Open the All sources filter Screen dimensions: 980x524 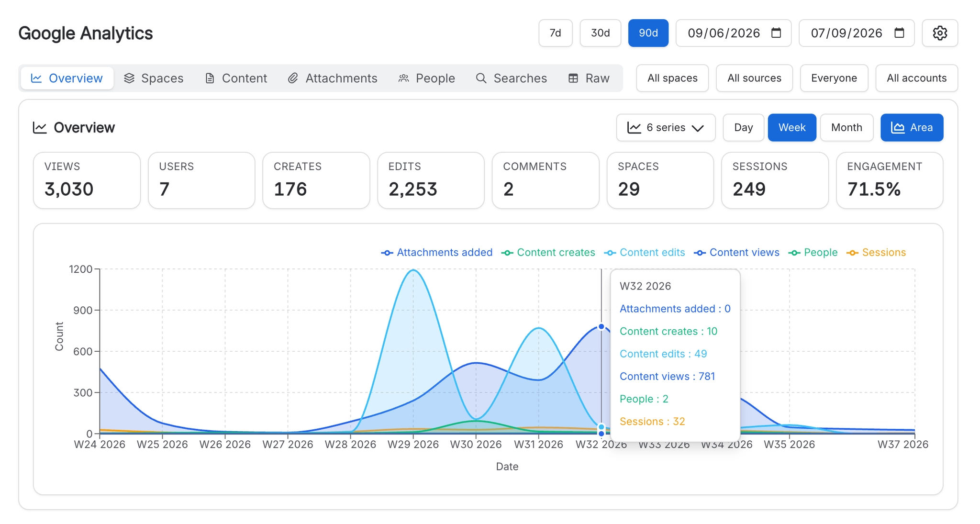click(x=754, y=78)
